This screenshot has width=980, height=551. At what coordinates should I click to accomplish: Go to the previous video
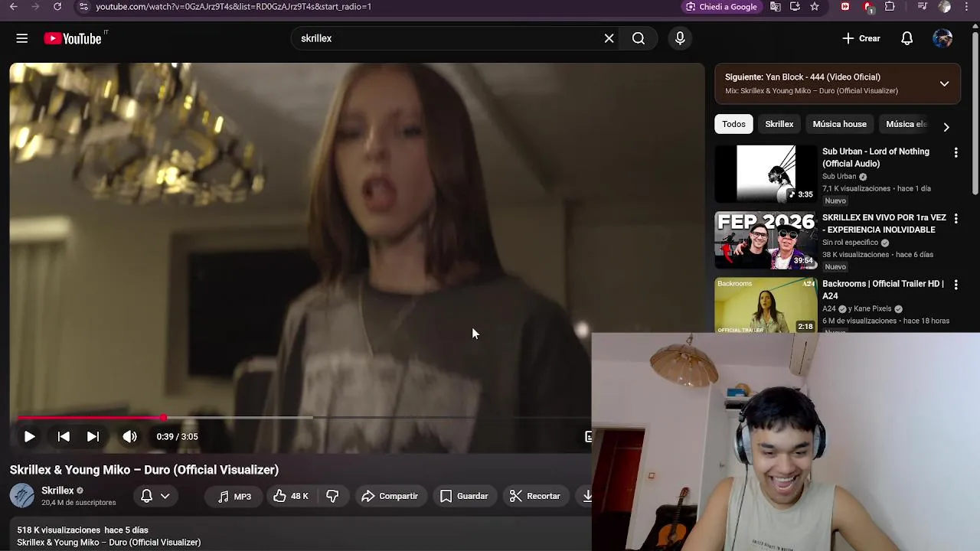pos(64,436)
